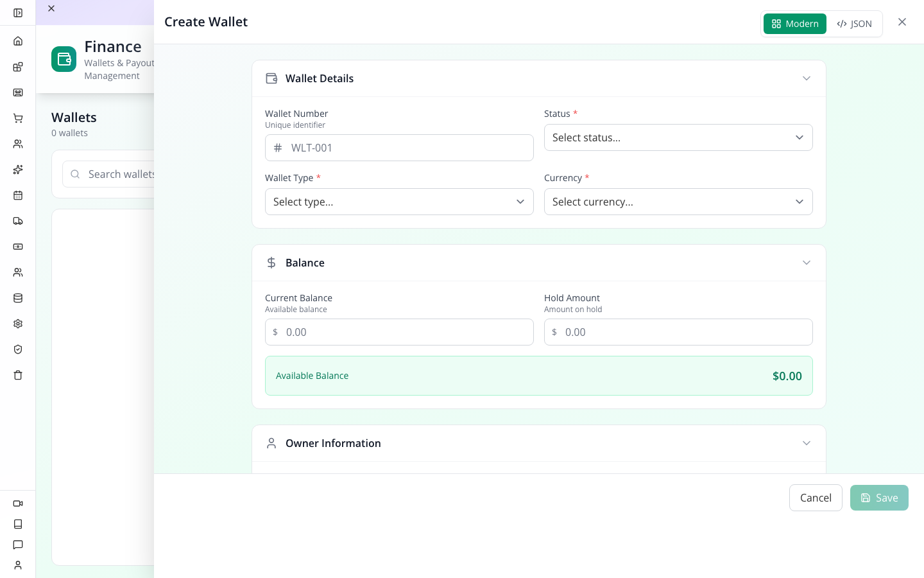Screen dimensions: 924x578
Task: Open the Status dropdown
Action: (678, 137)
